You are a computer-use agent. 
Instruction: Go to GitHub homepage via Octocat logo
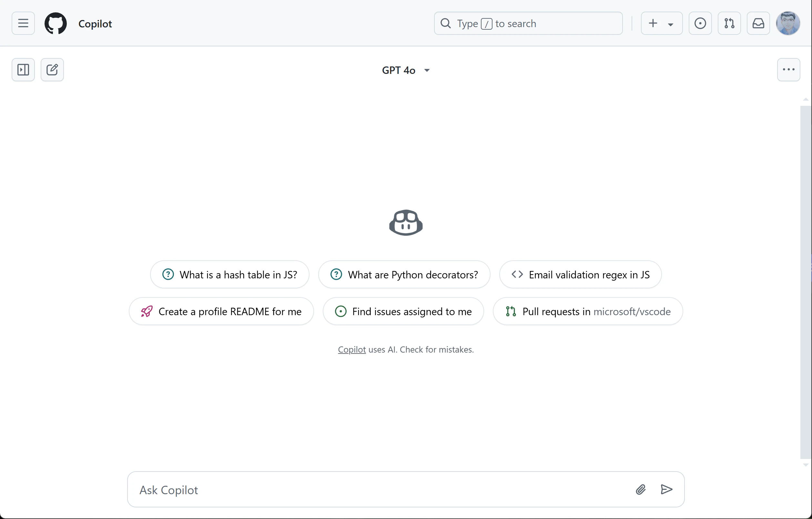56,23
